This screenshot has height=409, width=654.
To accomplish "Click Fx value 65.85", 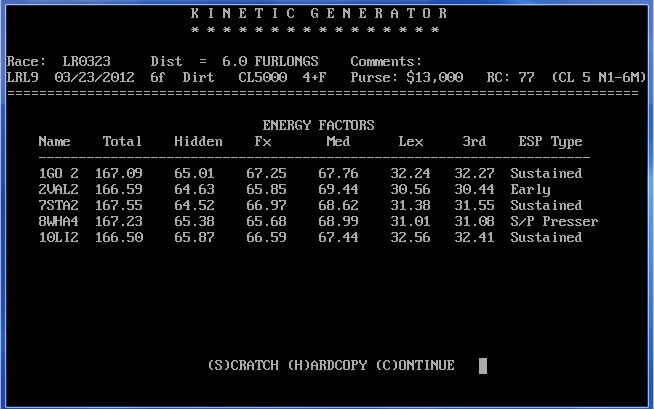I will (267, 189).
